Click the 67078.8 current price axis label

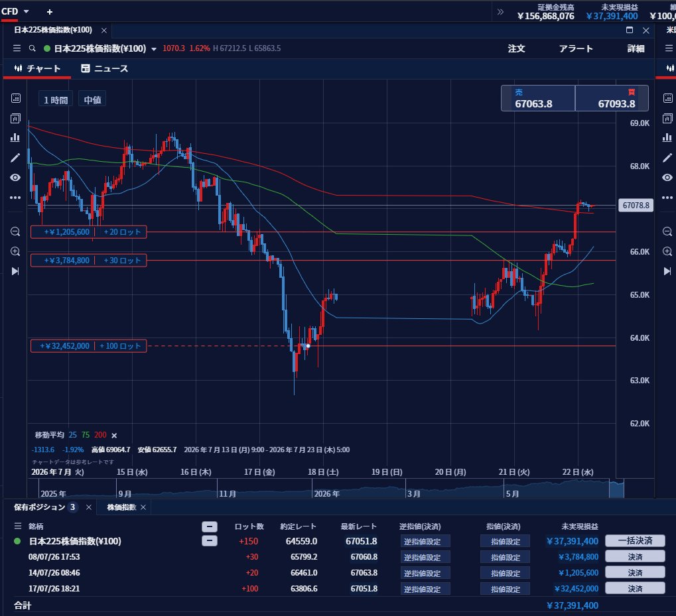636,205
